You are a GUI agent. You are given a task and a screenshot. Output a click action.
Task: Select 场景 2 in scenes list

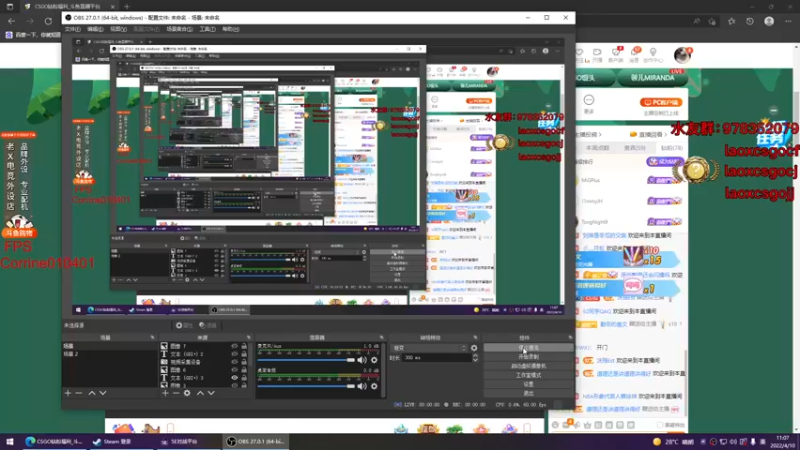109,354
